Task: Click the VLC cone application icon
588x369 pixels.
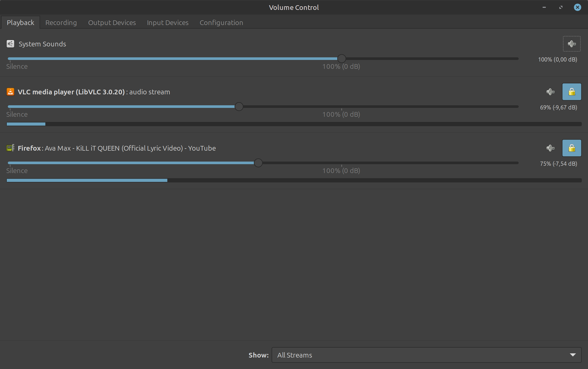Action: tap(10, 92)
